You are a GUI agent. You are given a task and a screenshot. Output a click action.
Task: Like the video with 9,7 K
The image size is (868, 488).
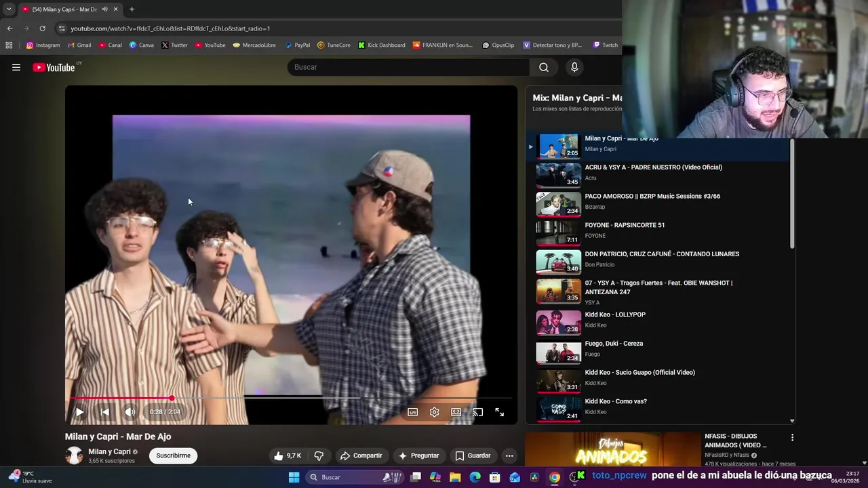pyautogui.click(x=287, y=455)
